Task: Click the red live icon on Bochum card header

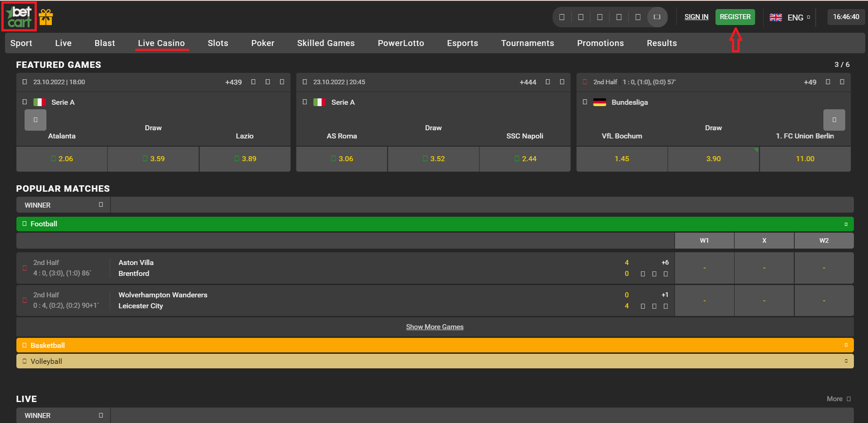Action: pyautogui.click(x=585, y=82)
